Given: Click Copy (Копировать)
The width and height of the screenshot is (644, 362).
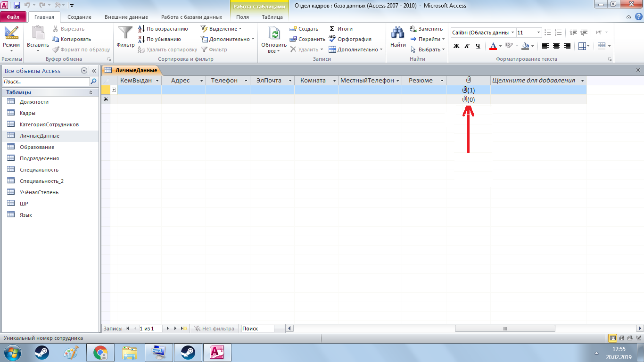Looking at the screenshot, I should tap(72, 39).
